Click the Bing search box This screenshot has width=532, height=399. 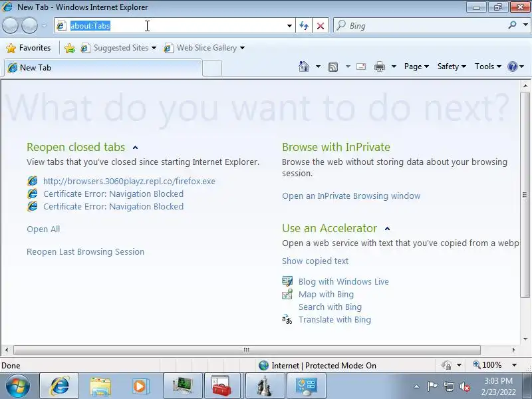[421, 26]
